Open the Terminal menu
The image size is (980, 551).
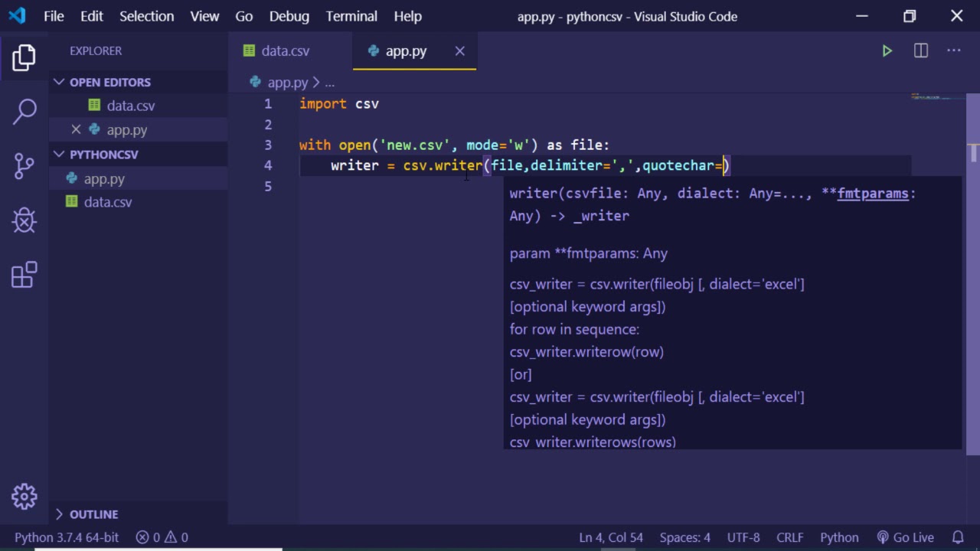click(351, 16)
